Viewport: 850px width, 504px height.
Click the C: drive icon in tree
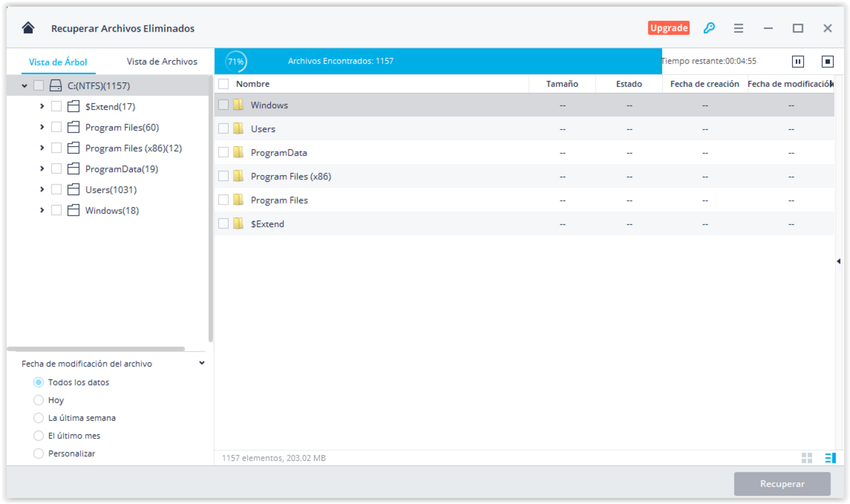pos(55,86)
